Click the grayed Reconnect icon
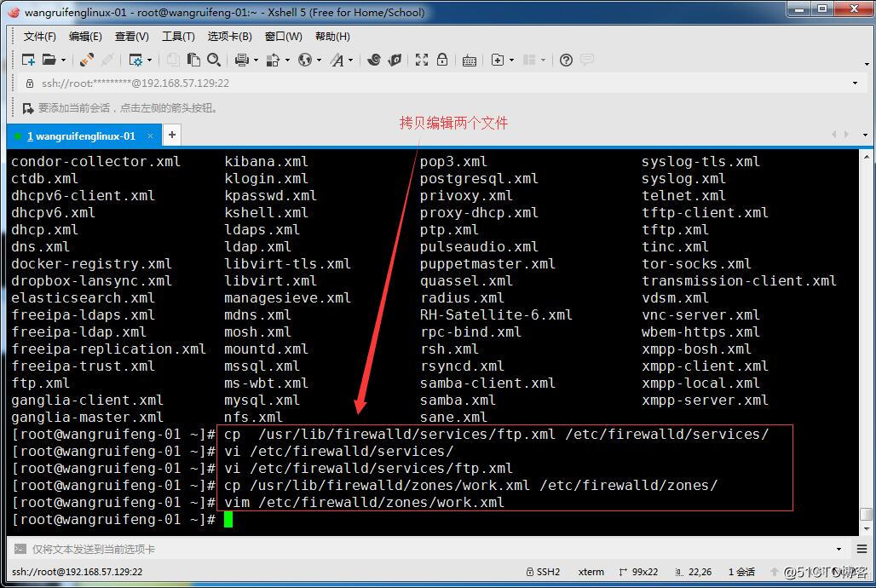 [x=108, y=60]
